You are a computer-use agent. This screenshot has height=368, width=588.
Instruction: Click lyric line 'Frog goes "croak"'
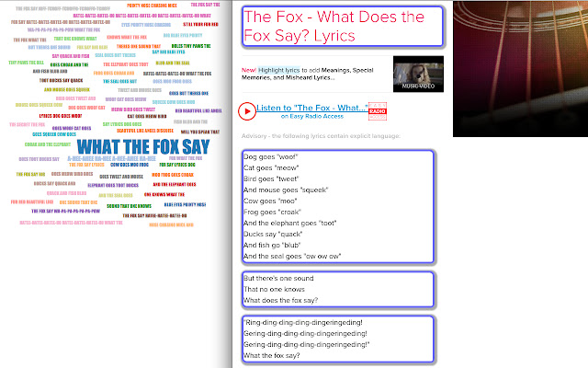[x=272, y=212]
